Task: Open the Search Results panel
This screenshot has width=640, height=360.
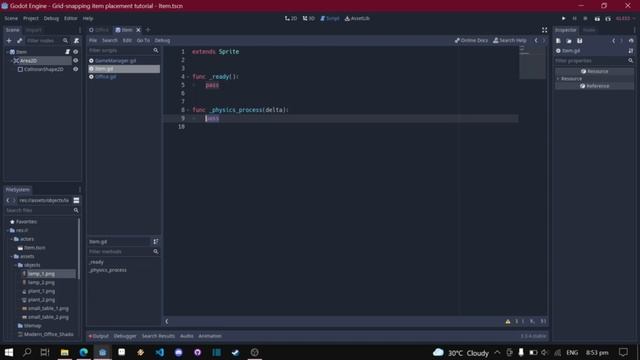Action: (158, 336)
